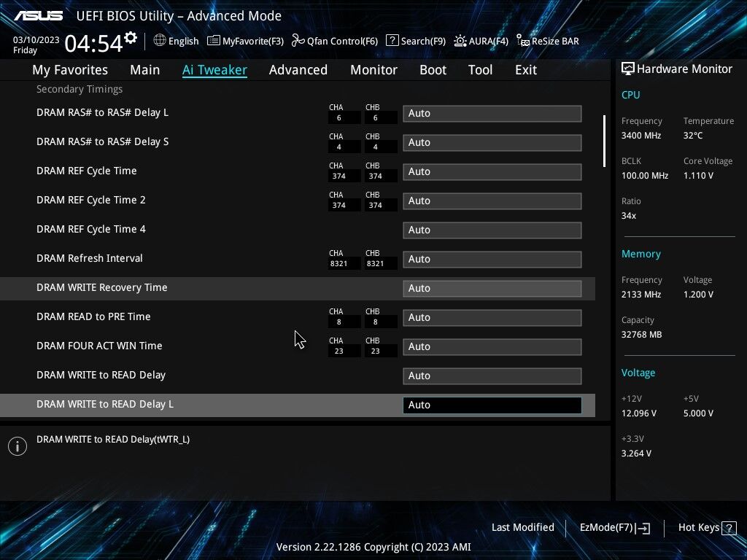Click DRAM Refresh Interval Auto field
Viewport: 747px width, 560px height.
tap(492, 259)
